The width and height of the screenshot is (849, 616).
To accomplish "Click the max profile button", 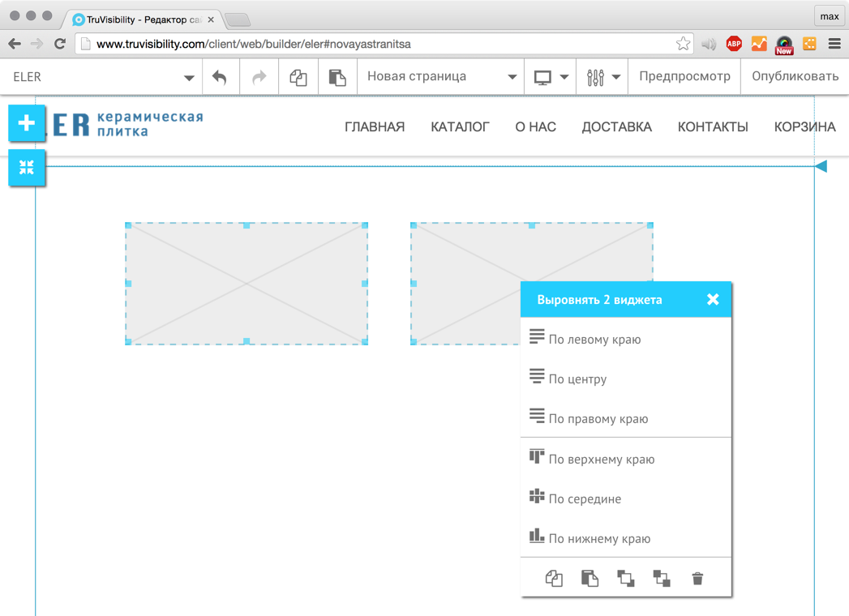I will 829,16.
